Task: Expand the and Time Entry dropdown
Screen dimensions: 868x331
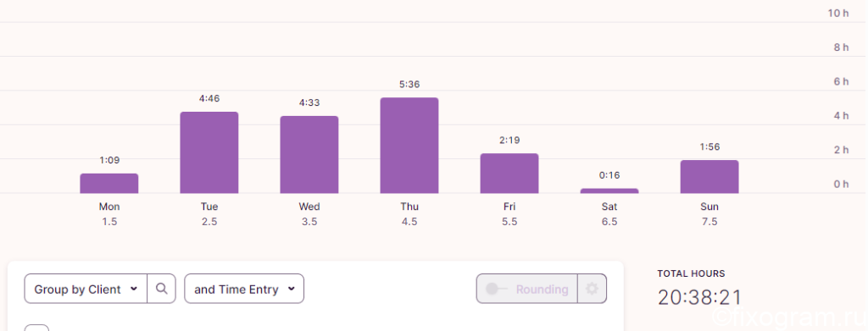Action: pyautogui.click(x=244, y=289)
